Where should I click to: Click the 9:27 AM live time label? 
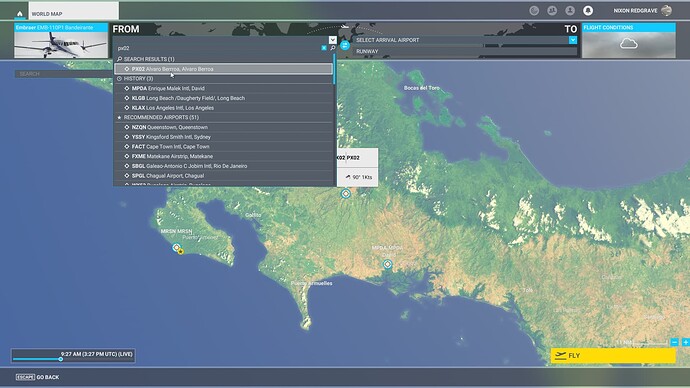(96, 354)
